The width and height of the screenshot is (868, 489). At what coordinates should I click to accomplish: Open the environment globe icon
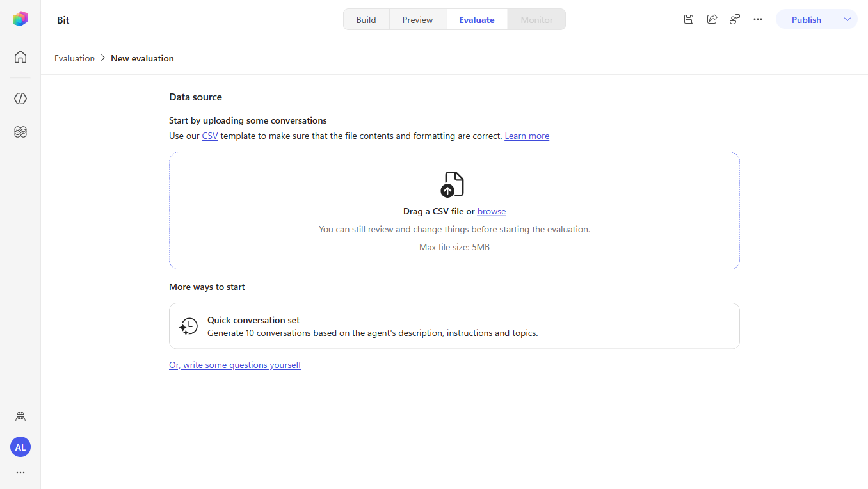[x=20, y=417]
